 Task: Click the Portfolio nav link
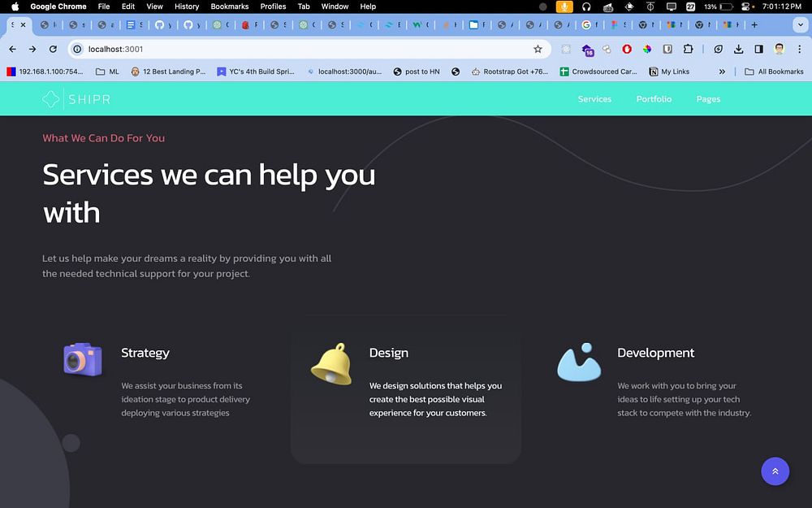pyautogui.click(x=654, y=99)
